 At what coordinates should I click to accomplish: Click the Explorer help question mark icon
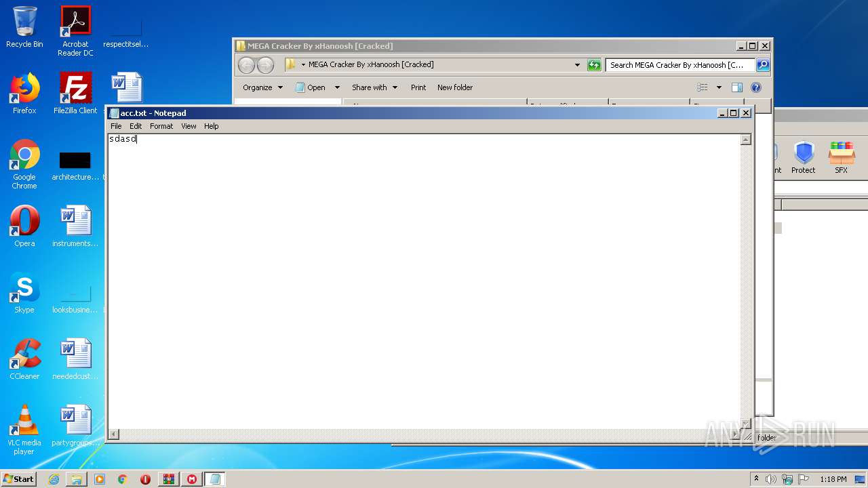click(756, 87)
